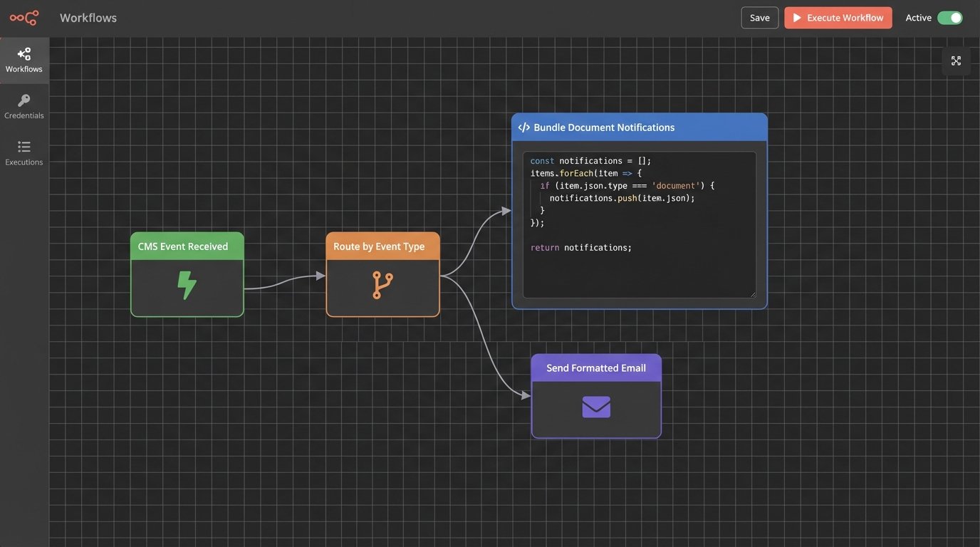Click the fit-to-view icon above the canvas
The image size is (980, 547).
tap(956, 61)
